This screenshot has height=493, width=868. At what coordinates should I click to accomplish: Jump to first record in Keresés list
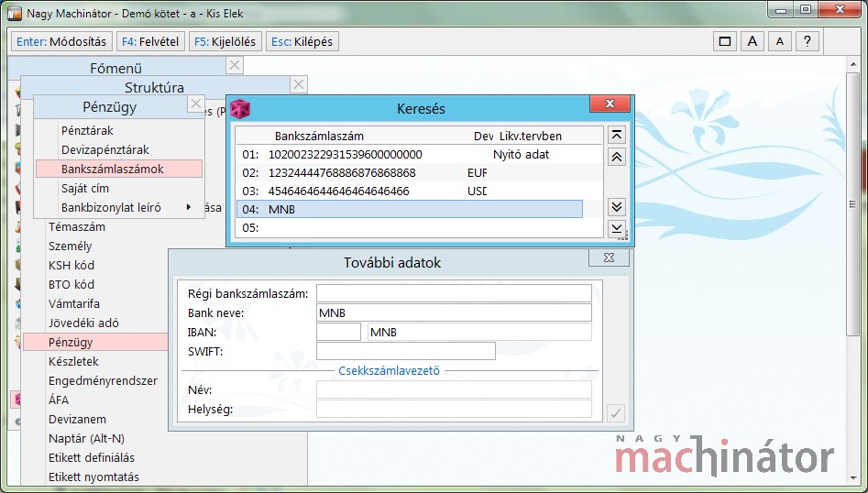[617, 135]
